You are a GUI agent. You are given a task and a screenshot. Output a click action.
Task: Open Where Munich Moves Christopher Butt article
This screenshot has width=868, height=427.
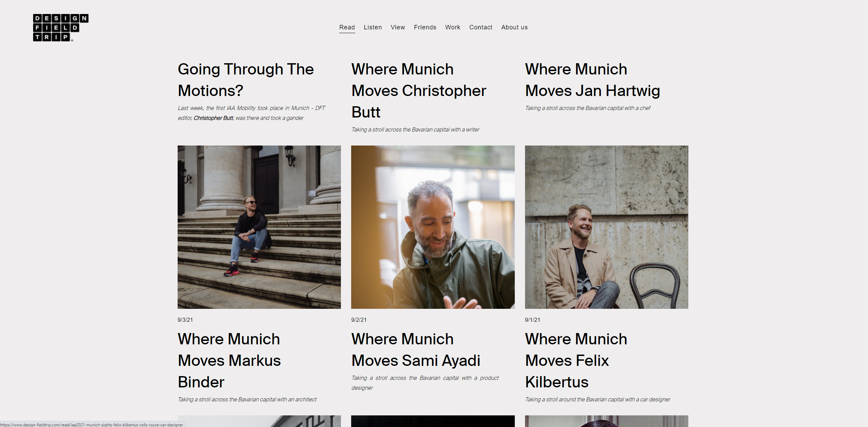tap(418, 91)
